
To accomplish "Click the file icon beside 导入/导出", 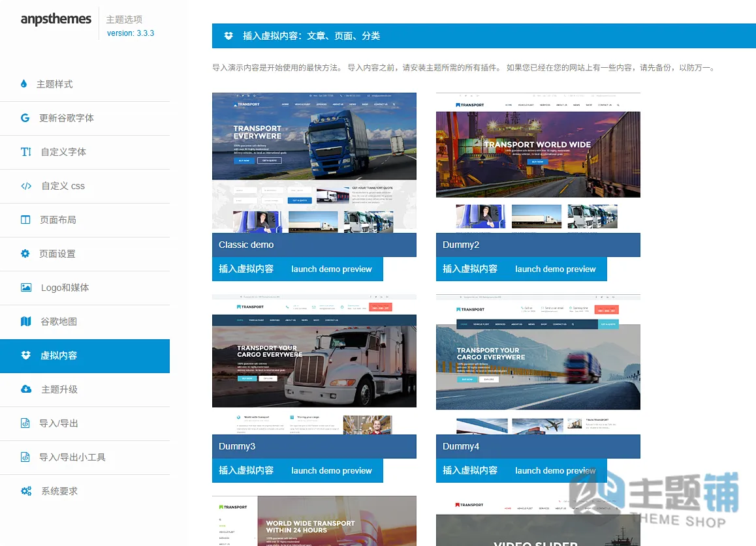I will tap(25, 423).
